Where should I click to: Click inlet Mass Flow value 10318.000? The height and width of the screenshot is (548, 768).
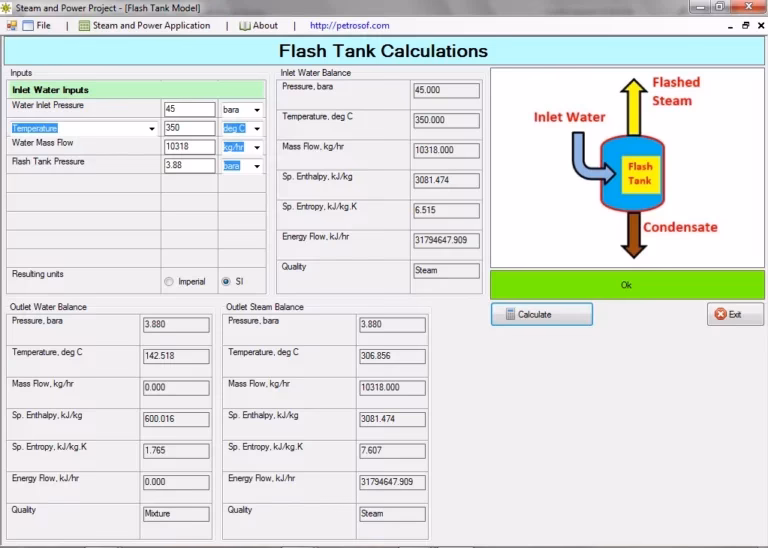click(446, 150)
